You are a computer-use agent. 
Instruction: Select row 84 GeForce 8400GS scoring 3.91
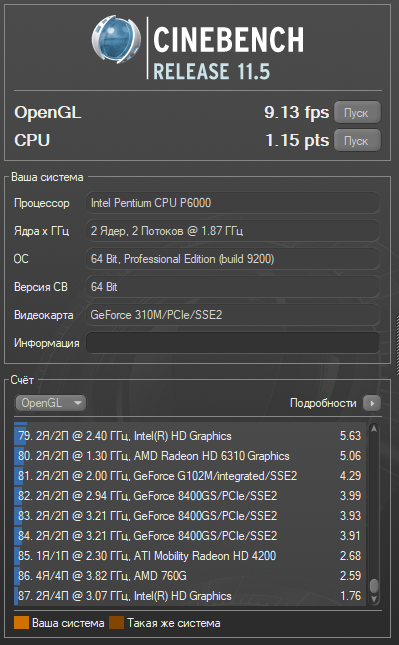tap(190, 536)
